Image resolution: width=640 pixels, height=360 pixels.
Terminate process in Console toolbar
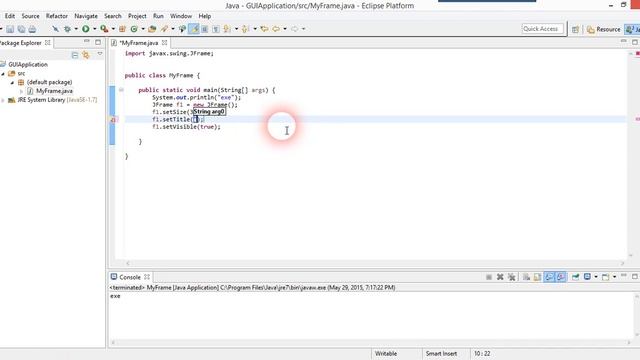click(x=489, y=277)
